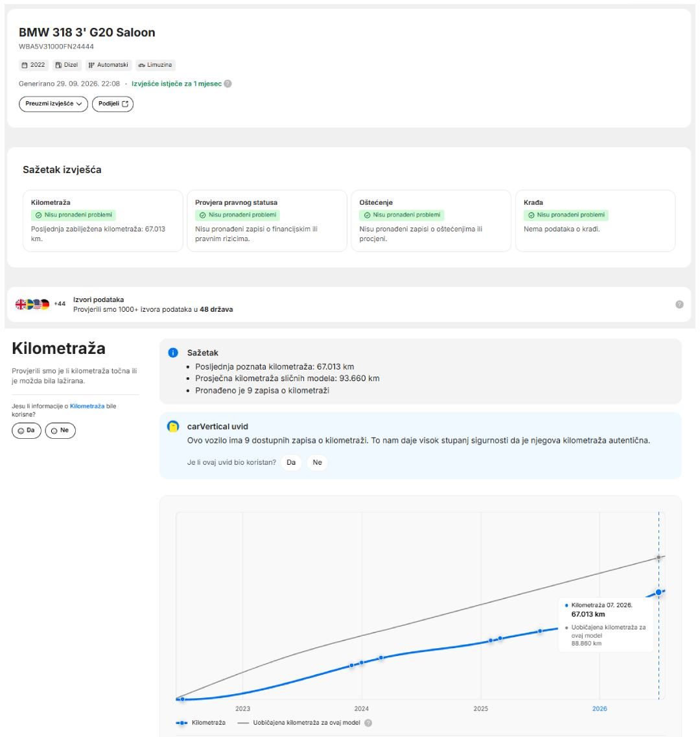Select Da for carVertical insight feedback
700x737 pixels.
point(291,463)
